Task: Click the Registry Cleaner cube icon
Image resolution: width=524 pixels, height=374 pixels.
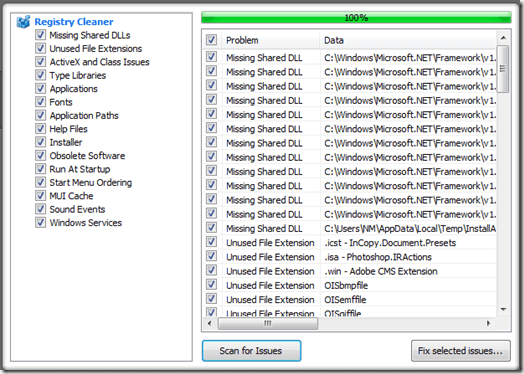Action: 23,22
